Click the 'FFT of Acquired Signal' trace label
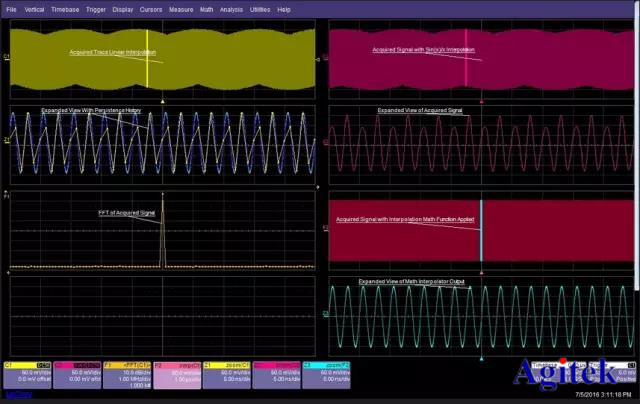Viewport: 640px width, 404px height. click(128, 213)
